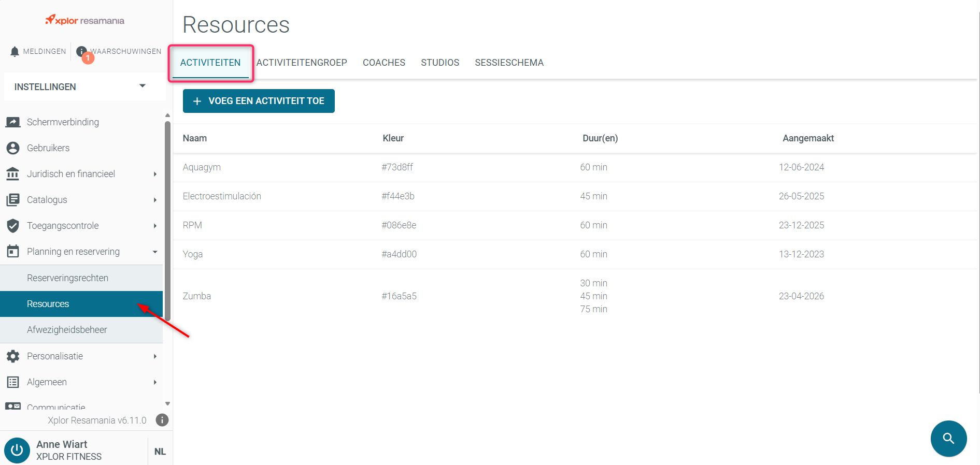This screenshot has height=465, width=980.
Task: Click the Toegangscontrole shield icon
Action: (13, 226)
